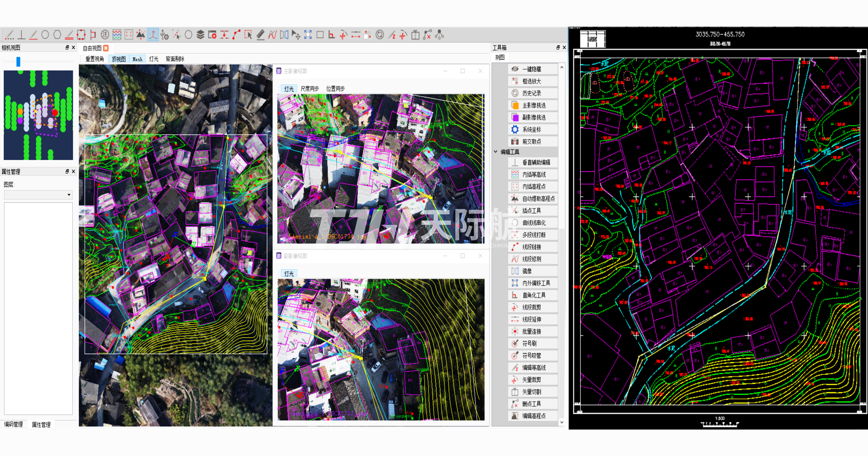Image resolution: width=868 pixels, height=456 pixels.
Task: Toggle 灯光 in main image view
Action: (x=289, y=89)
